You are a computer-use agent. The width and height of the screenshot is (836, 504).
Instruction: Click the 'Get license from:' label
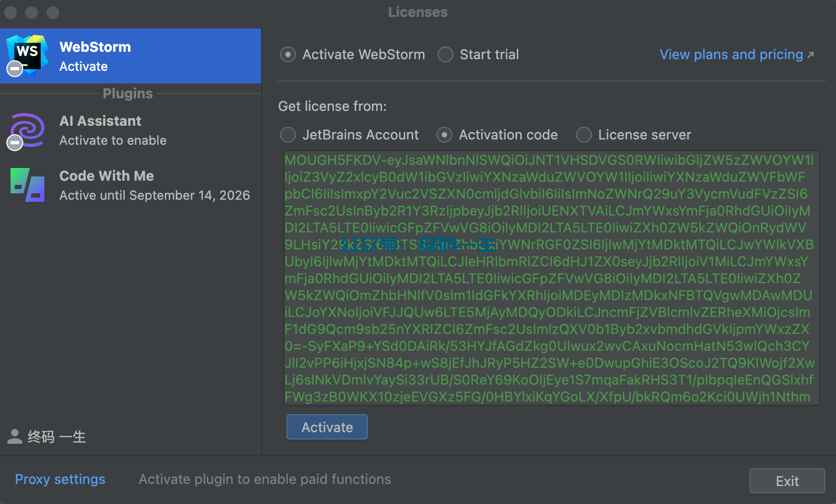(x=332, y=106)
